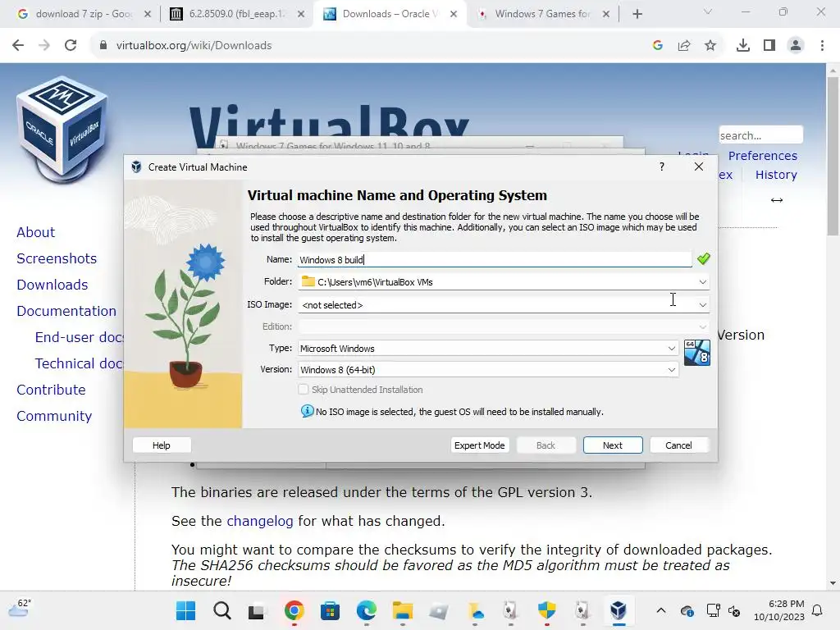Viewport: 840px width, 630px height.
Task: Click VirtualBox icon in taskbar
Action: coord(619,610)
